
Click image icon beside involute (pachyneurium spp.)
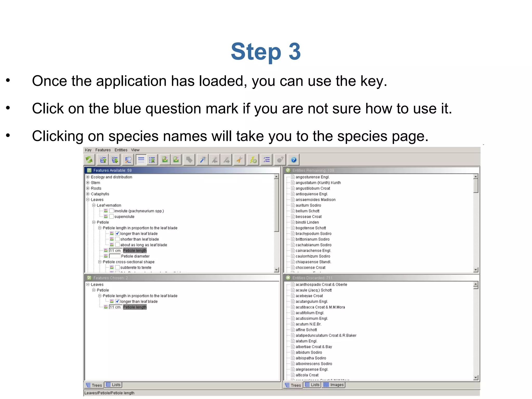tap(106, 211)
